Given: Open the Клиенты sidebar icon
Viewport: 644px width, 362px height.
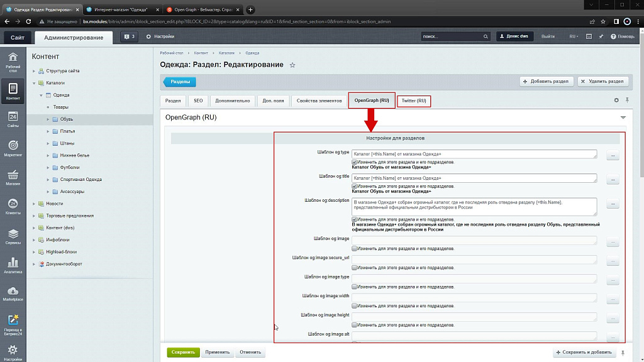Looking at the screenshot, I should click(x=13, y=206).
